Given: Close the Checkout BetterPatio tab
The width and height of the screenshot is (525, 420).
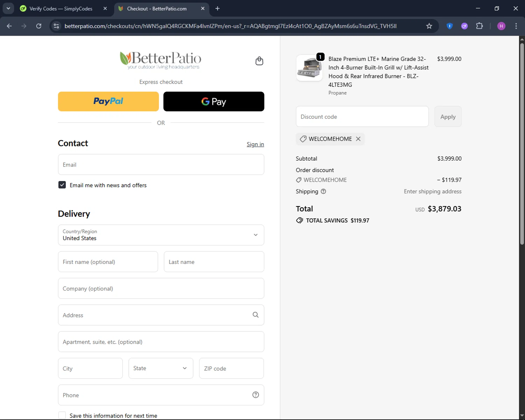Looking at the screenshot, I should point(203,8).
